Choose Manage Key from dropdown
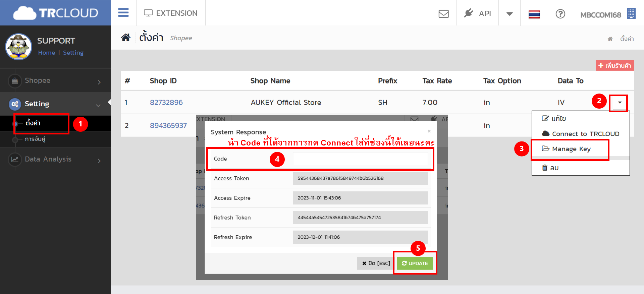The height and width of the screenshot is (294, 644). tap(567, 149)
